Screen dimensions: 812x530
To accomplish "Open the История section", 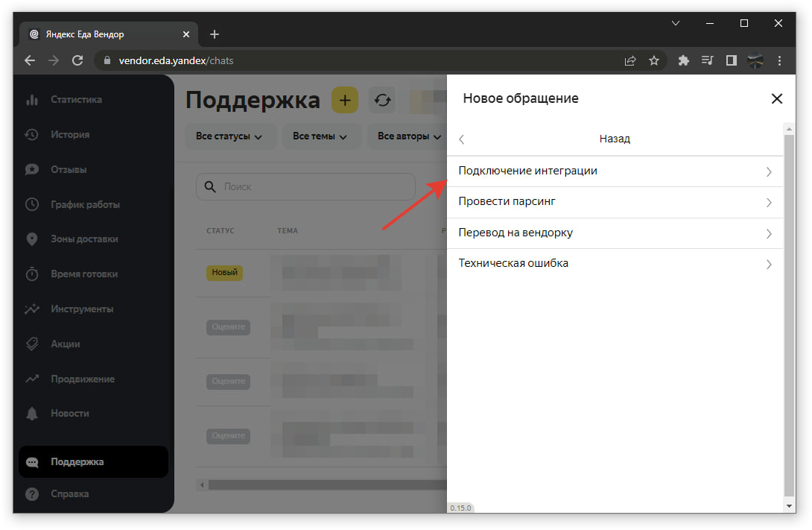I will pos(70,135).
